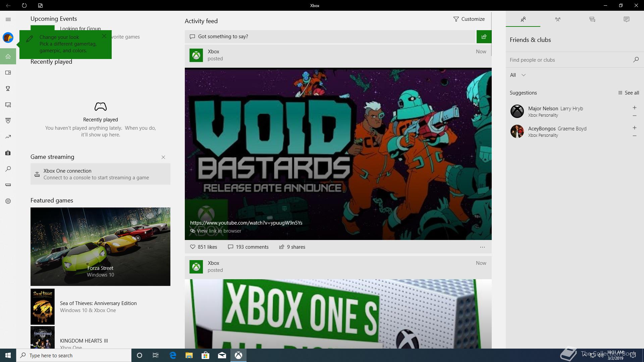Open Xbox One S post image
644x362 pixels.
pos(338,314)
